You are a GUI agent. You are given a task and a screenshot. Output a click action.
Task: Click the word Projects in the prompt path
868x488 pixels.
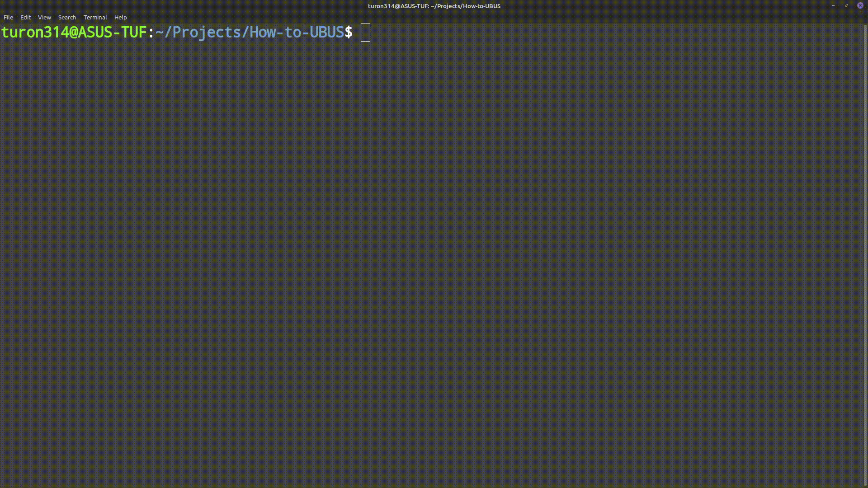[207, 33]
